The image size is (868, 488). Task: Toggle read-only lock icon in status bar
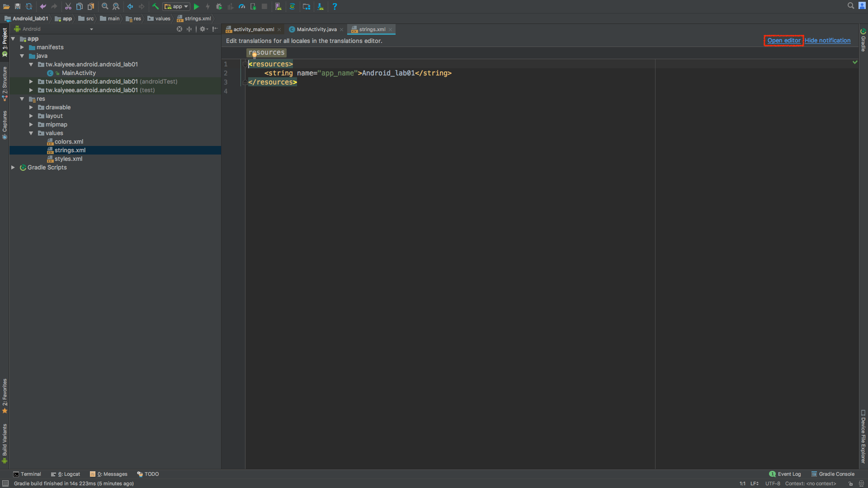coord(850,483)
